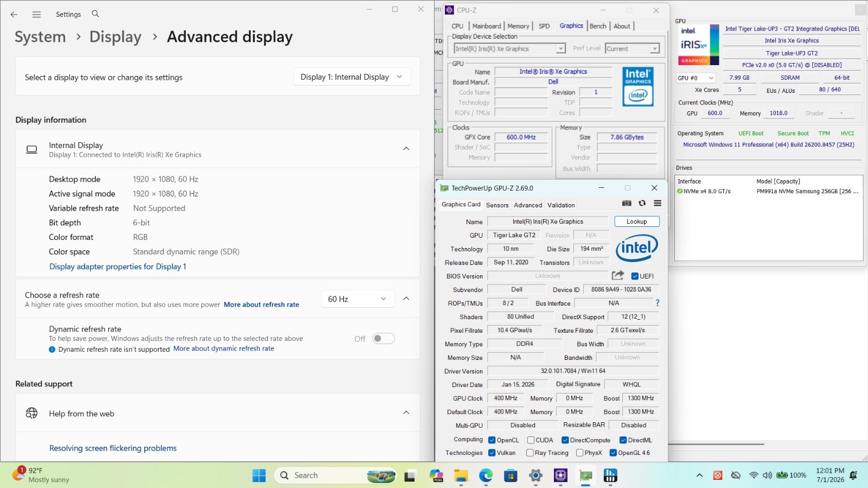Screen dimensions: 868x488
Task: Switch to the Sensors tab in GPU-Z
Action: coord(497,205)
